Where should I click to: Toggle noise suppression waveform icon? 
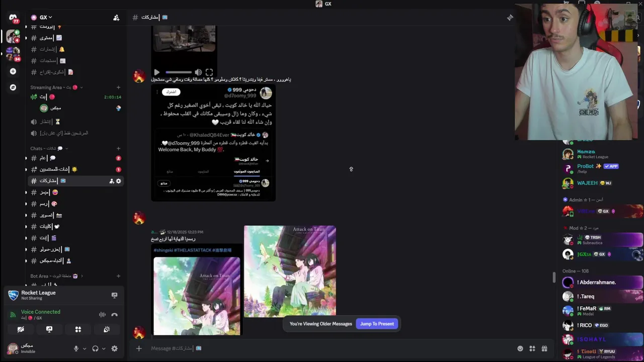tap(102, 315)
